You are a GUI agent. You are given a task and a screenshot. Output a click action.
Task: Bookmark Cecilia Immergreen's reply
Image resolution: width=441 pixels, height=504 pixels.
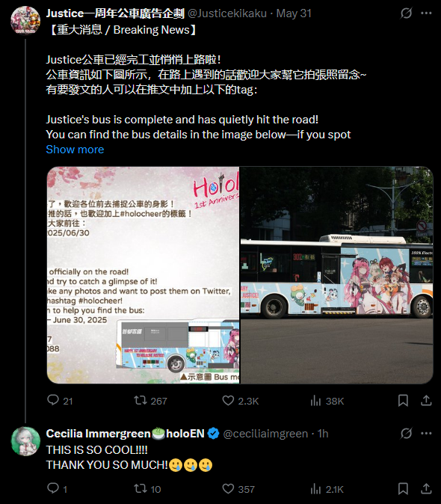pyautogui.click(x=403, y=488)
